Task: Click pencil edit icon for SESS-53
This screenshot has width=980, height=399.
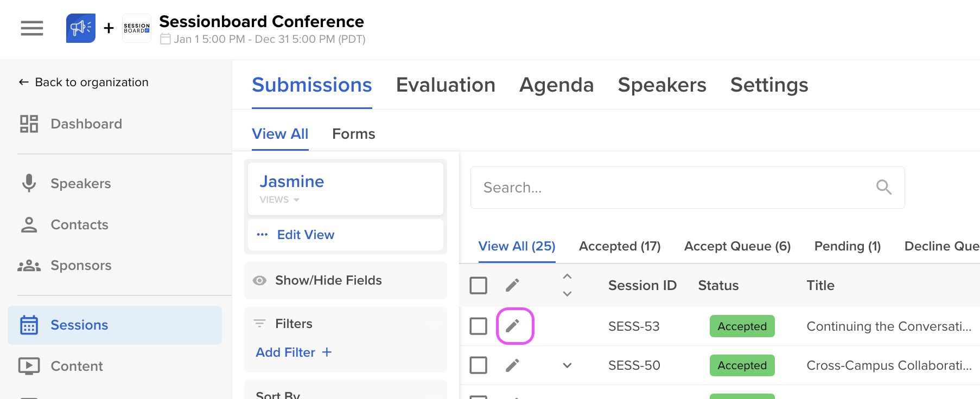Action: click(x=513, y=326)
